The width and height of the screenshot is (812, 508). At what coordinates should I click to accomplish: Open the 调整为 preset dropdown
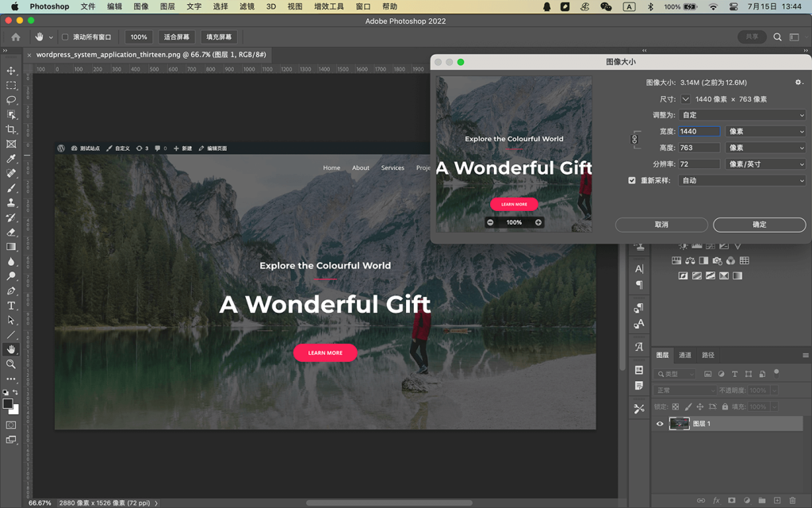(742, 115)
